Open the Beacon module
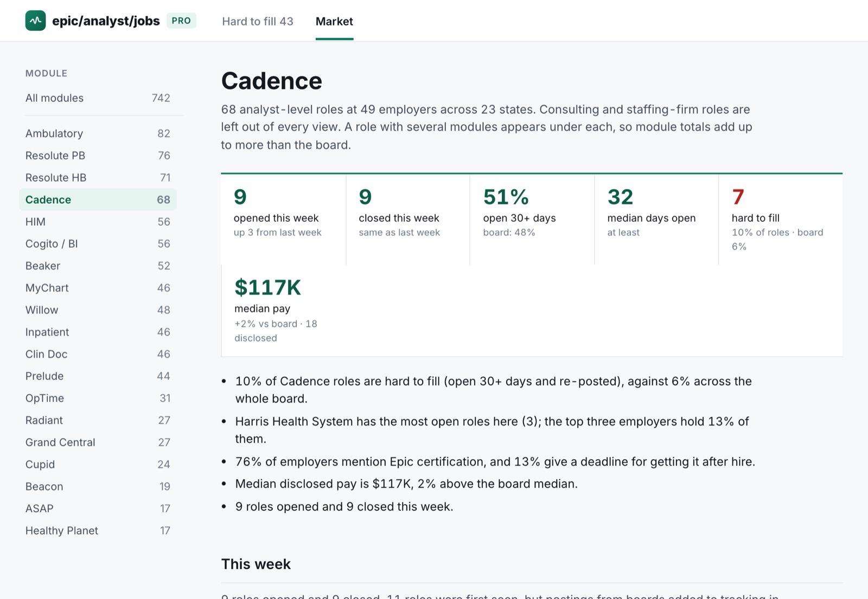Image resolution: width=868 pixels, height=599 pixels. pos(98,487)
